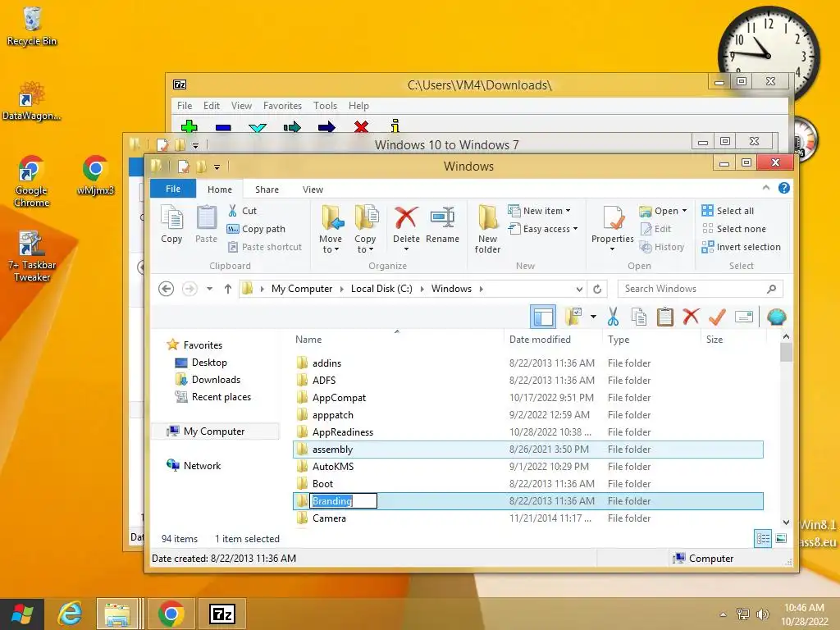
Task: Open the Copy to menu button
Action: coord(365,229)
